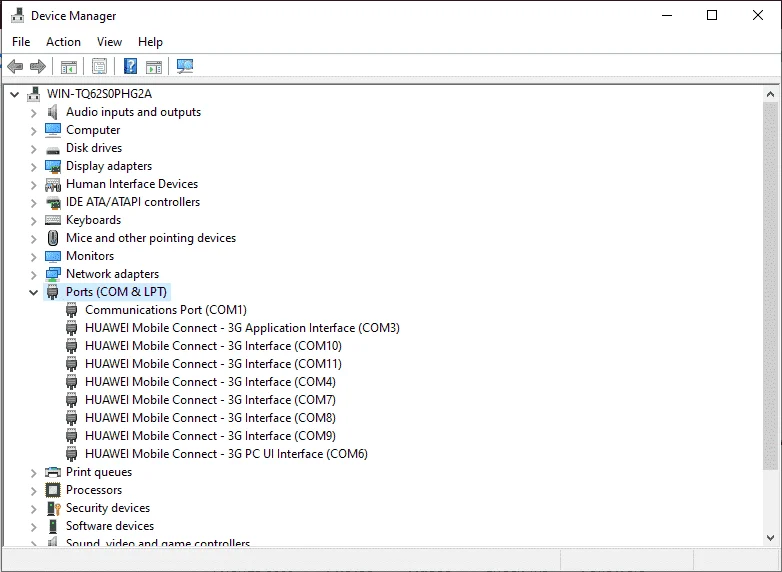Select HUAWEI 3G Interface (COM11)

click(x=213, y=364)
